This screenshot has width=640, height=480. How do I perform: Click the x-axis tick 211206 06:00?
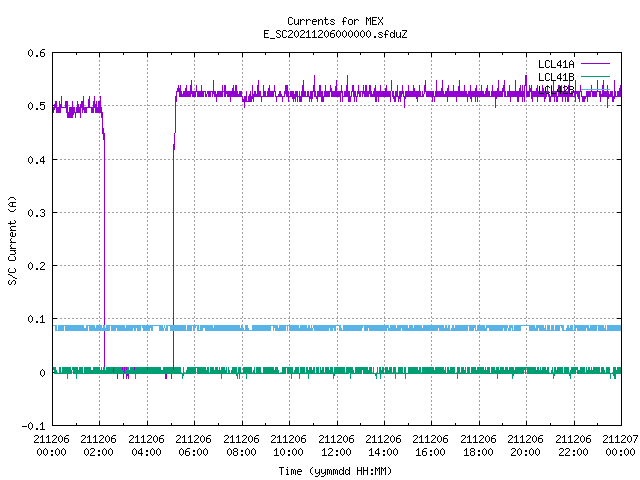point(193,446)
